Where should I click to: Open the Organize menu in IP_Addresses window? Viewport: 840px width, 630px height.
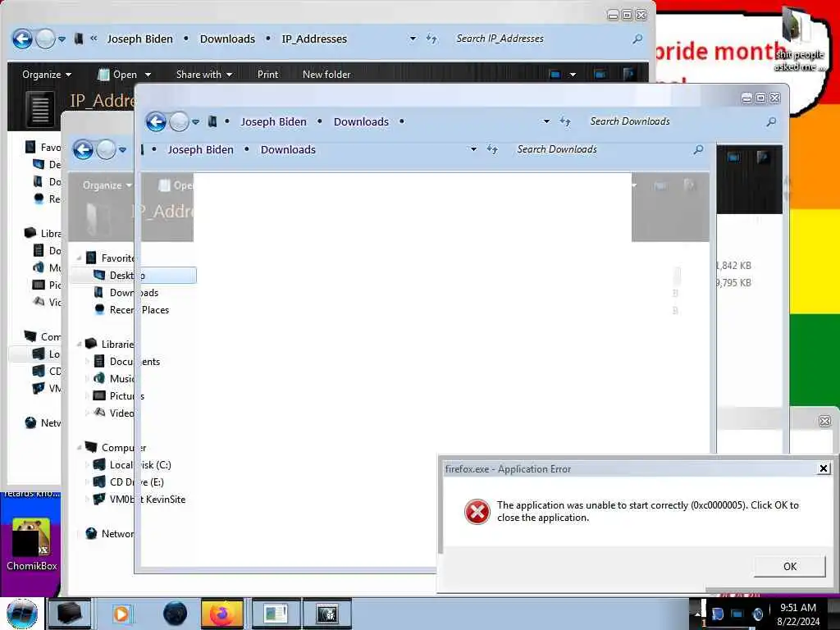tap(47, 75)
